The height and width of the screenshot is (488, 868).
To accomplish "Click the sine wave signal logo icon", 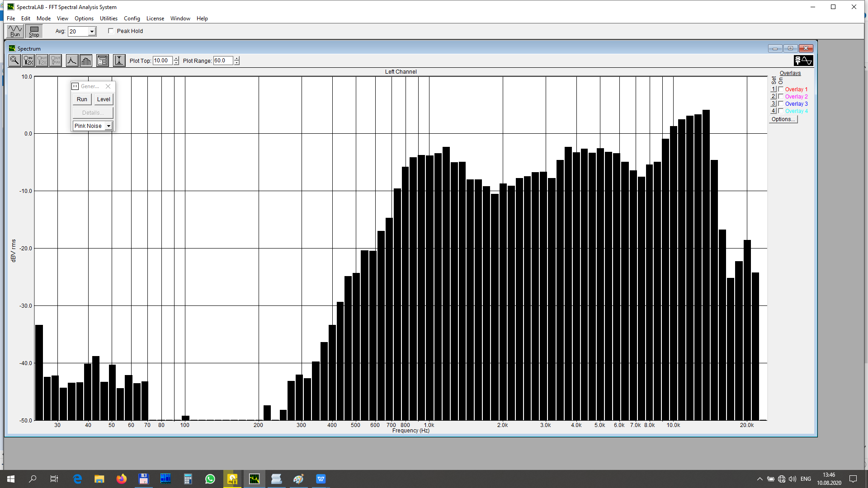I will [x=803, y=61].
